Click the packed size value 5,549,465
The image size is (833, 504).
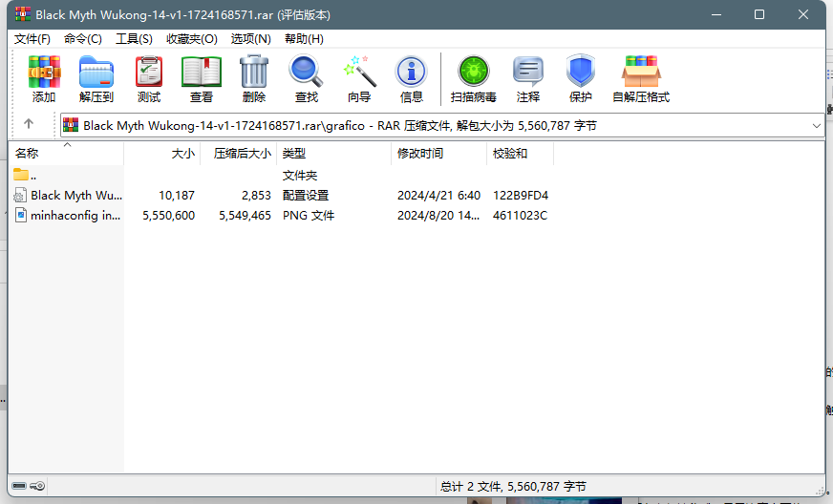tap(245, 216)
